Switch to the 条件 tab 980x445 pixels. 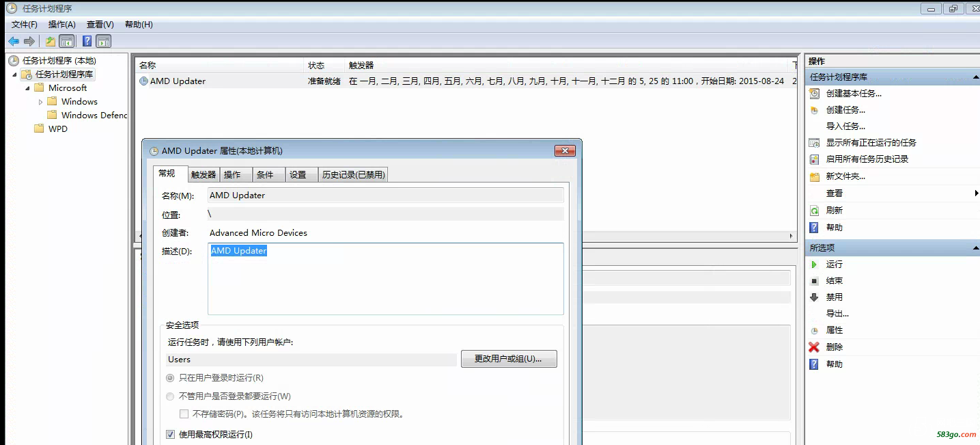pos(268,175)
